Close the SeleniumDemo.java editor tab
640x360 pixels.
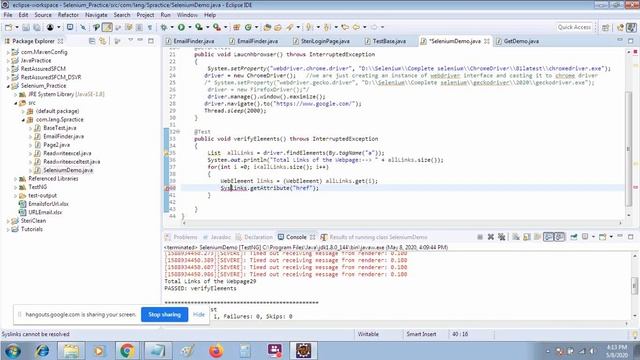(487, 41)
